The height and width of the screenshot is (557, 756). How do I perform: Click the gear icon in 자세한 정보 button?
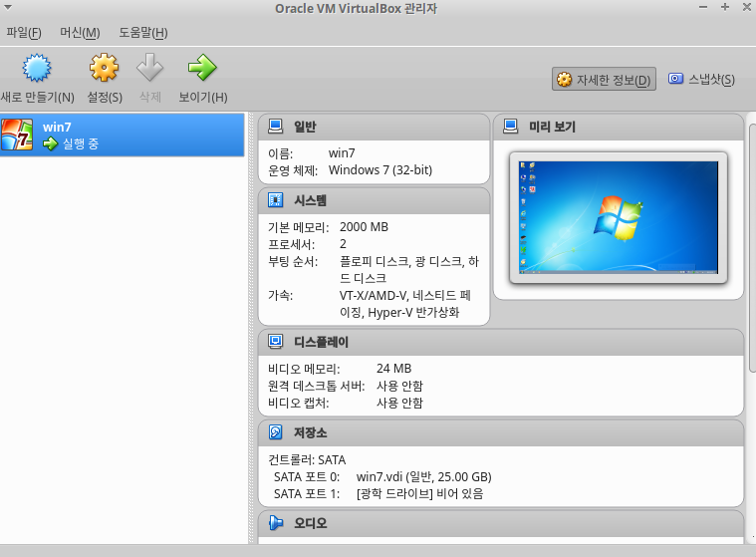tap(564, 80)
